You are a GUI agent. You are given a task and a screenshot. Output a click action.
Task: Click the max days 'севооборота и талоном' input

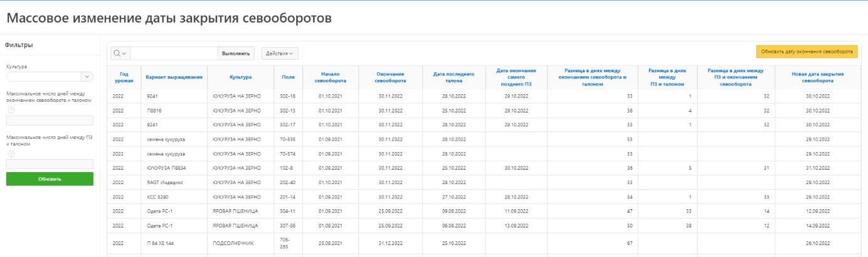click(x=50, y=121)
